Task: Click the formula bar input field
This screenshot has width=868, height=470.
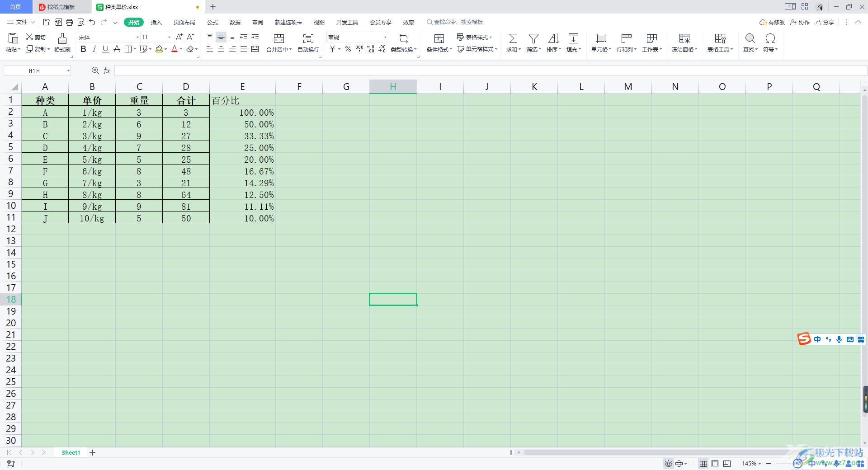Action: point(490,70)
